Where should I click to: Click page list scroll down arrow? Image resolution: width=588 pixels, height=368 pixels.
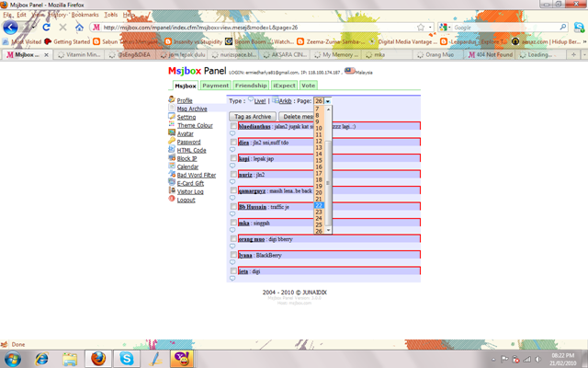[x=328, y=230]
